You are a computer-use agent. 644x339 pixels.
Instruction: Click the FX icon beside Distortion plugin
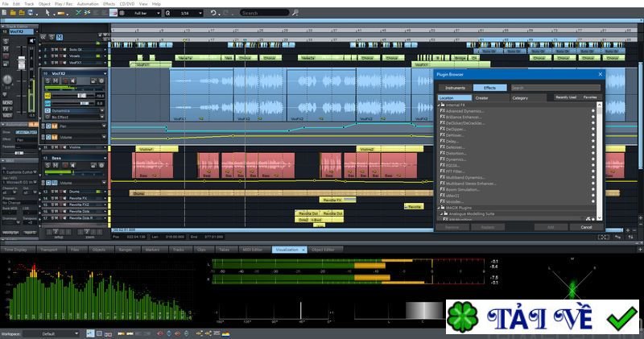[x=442, y=154]
